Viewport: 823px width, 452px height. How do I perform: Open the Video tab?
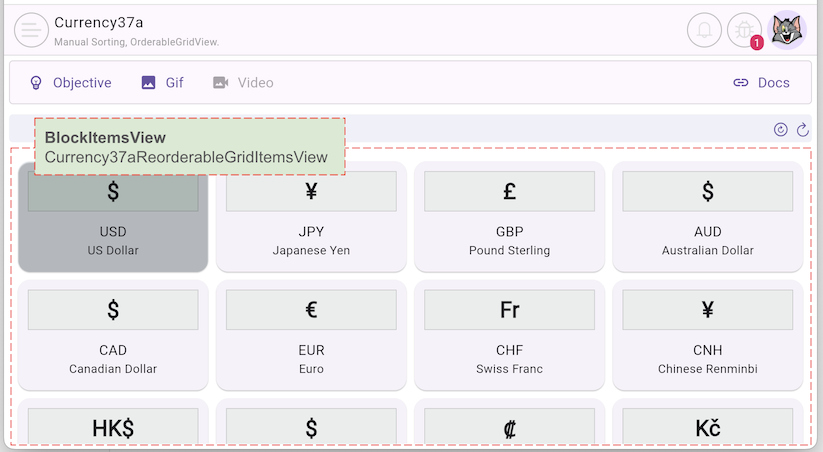click(x=243, y=83)
